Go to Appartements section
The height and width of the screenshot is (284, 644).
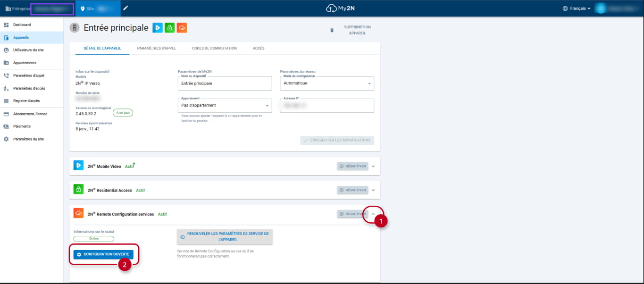32,63
